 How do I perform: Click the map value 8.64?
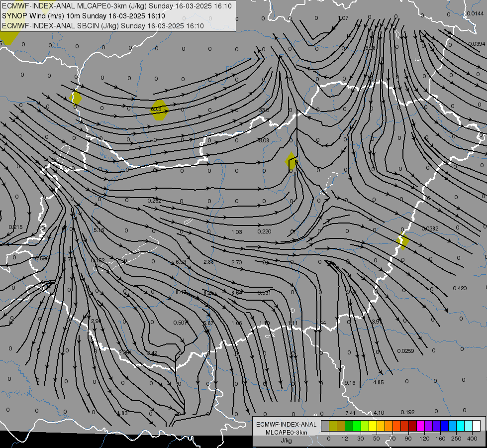point(237,293)
